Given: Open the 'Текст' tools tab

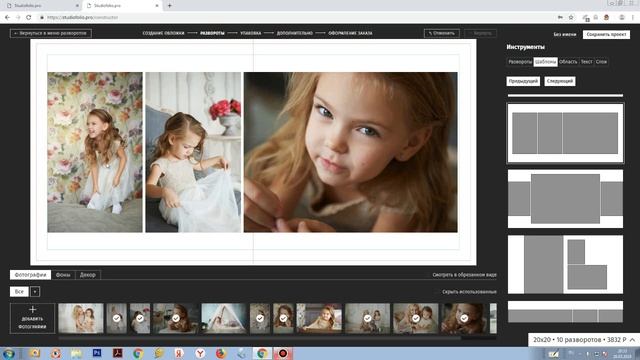Looking at the screenshot, I should pos(587,62).
